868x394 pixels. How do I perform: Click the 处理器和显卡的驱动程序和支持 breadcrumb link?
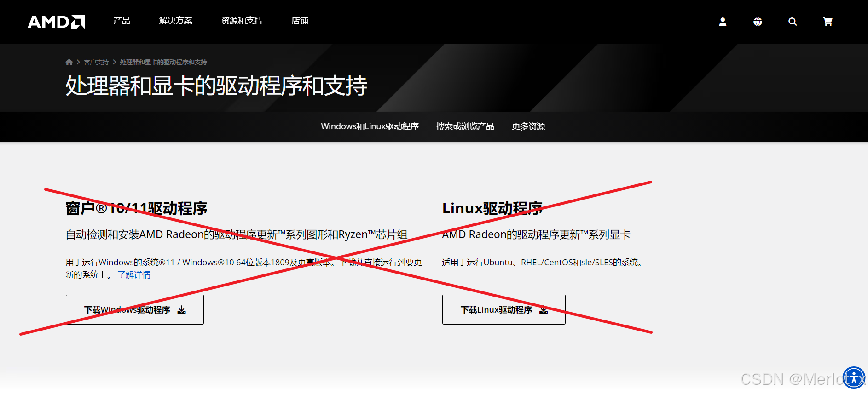click(x=163, y=62)
